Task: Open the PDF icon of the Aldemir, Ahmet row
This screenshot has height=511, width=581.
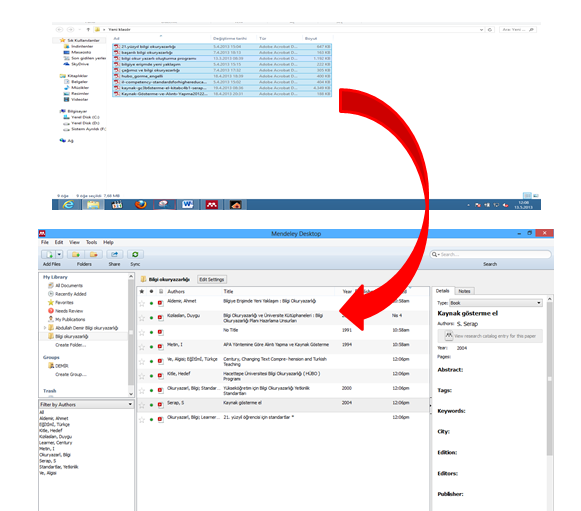Action: coord(160,303)
